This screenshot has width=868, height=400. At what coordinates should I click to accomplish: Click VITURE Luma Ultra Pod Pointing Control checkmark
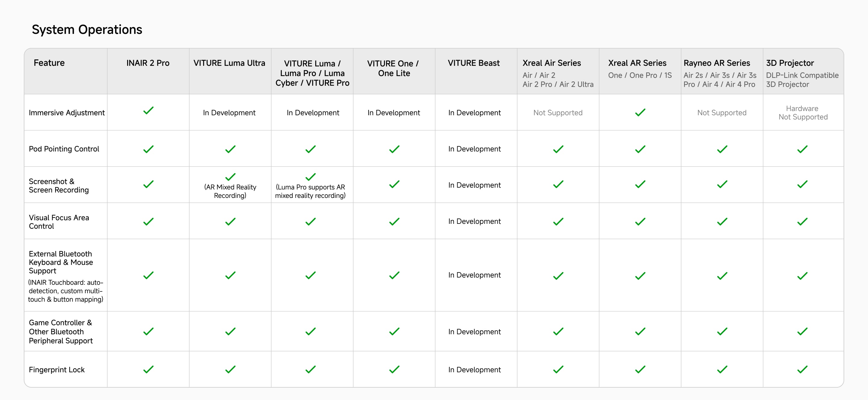click(230, 149)
